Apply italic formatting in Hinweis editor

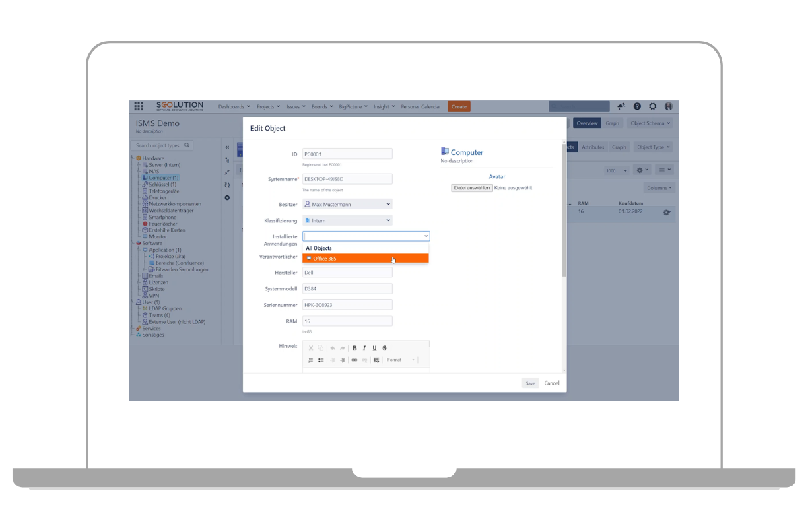(x=364, y=348)
